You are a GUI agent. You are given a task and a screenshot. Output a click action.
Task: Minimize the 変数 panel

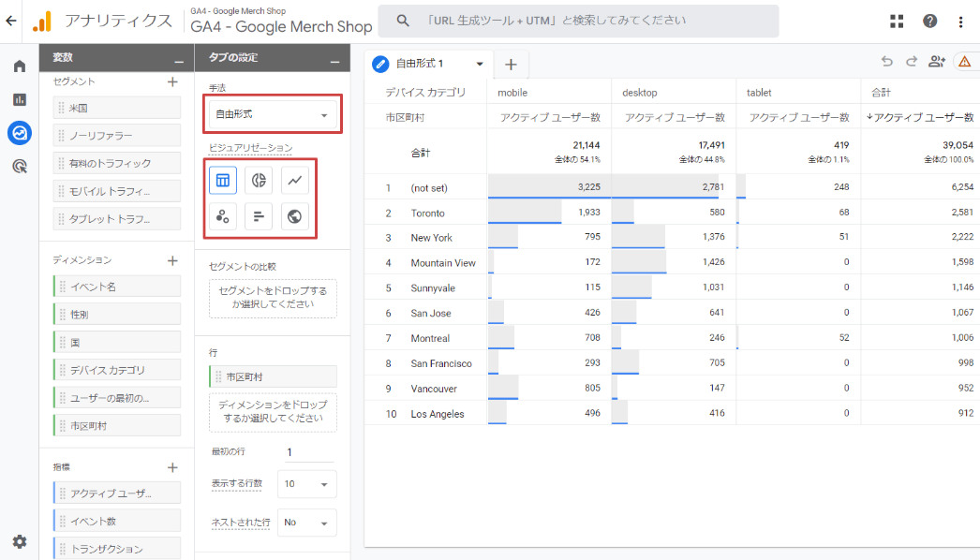click(x=179, y=61)
